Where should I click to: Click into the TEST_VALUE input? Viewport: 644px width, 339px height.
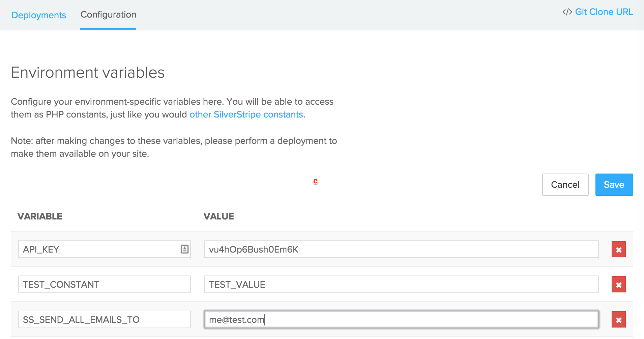click(x=401, y=285)
